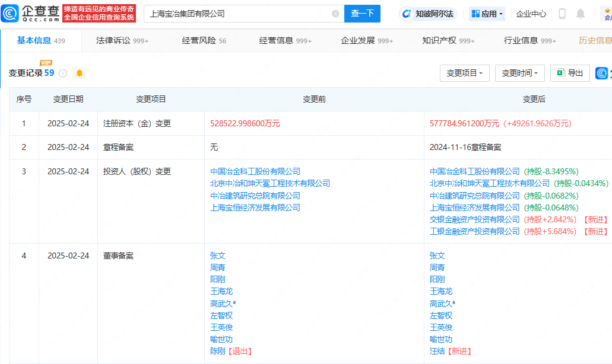Click the 变更前 column header

314,100
